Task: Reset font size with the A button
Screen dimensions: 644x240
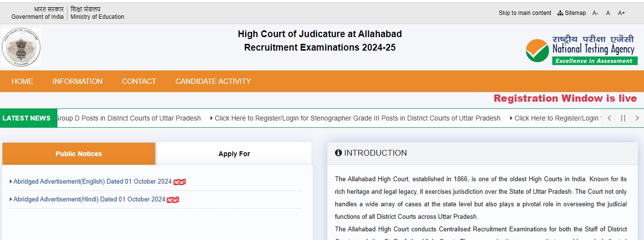Action: (608, 13)
